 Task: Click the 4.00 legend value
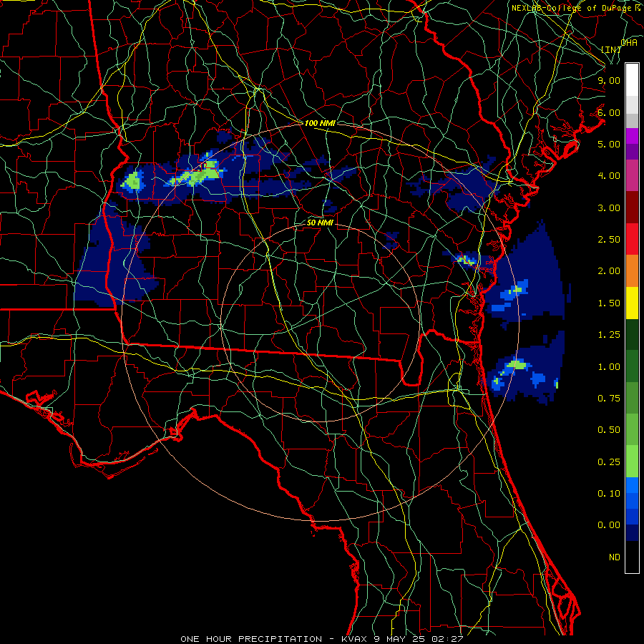tap(609, 176)
